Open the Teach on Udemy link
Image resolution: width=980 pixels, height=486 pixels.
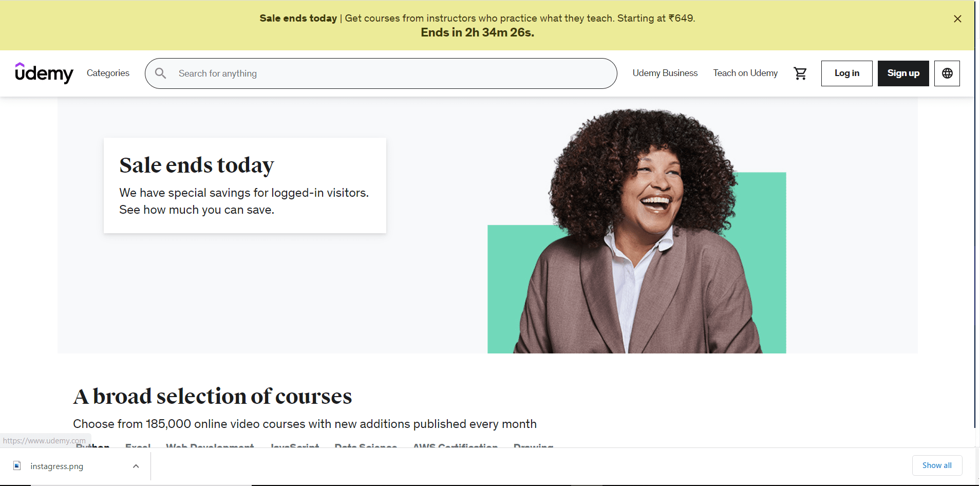tap(745, 73)
